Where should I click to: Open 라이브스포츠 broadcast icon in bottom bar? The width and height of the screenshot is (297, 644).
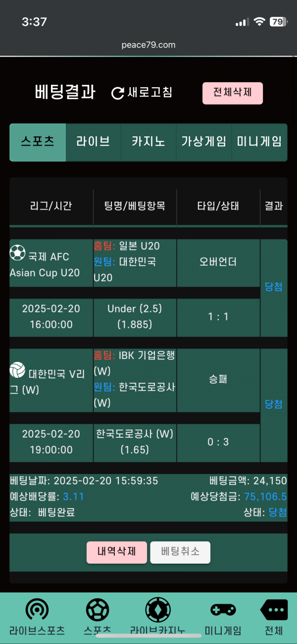(37, 610)
